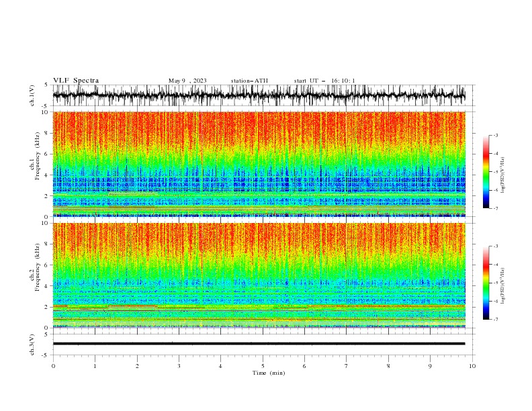The height and width of the screenshot is (411, 532).
Task: Click the "Time (min)" axis title
Action: pos(269,373)
